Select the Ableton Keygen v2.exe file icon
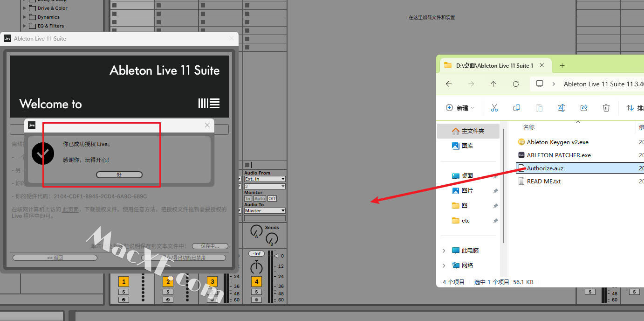The width and height of the screenshot is (644, 321). (521, 142)
